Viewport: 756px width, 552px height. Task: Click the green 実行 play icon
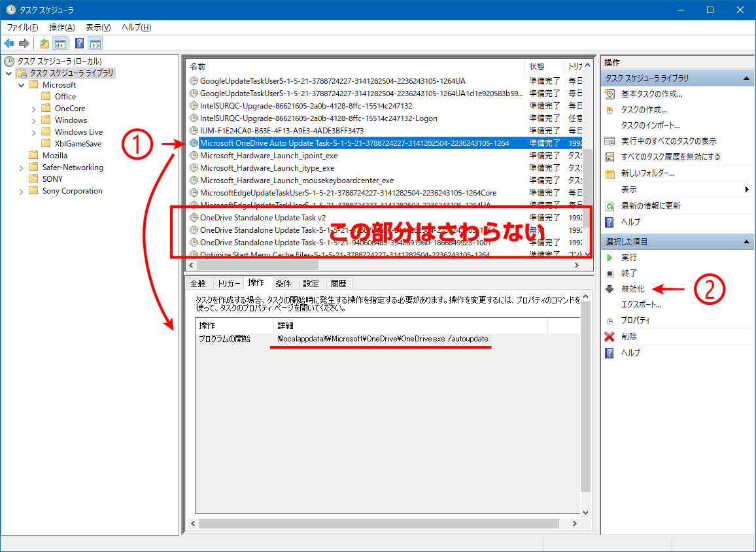coord(610,258)
